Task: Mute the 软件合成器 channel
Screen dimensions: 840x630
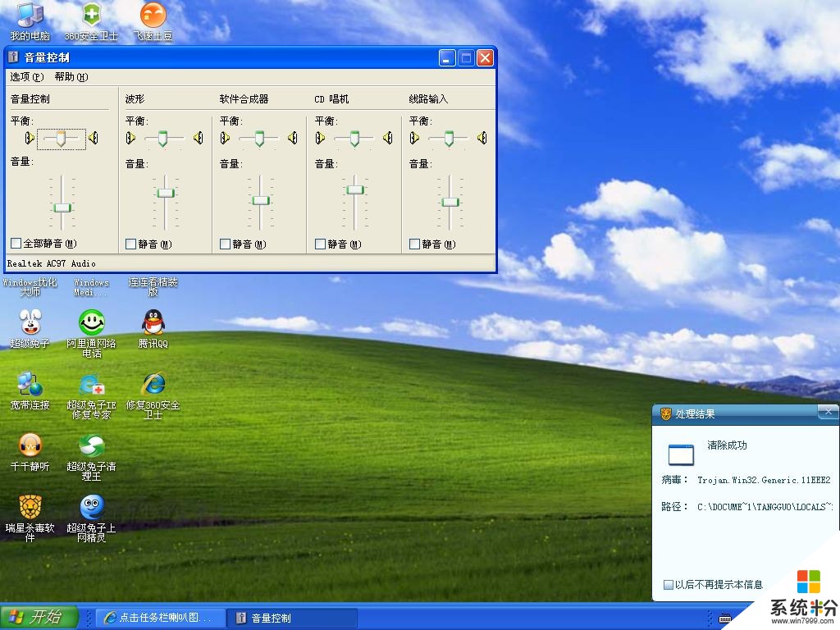Action: pos(225,244)
